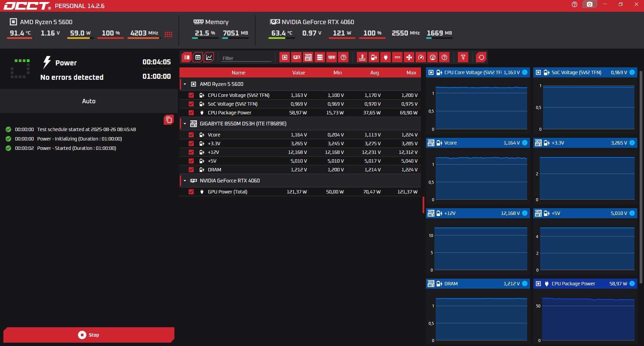Uncheck +3.3V sensor checkbox
The image size is (644, 346).
tap(191, 143)
